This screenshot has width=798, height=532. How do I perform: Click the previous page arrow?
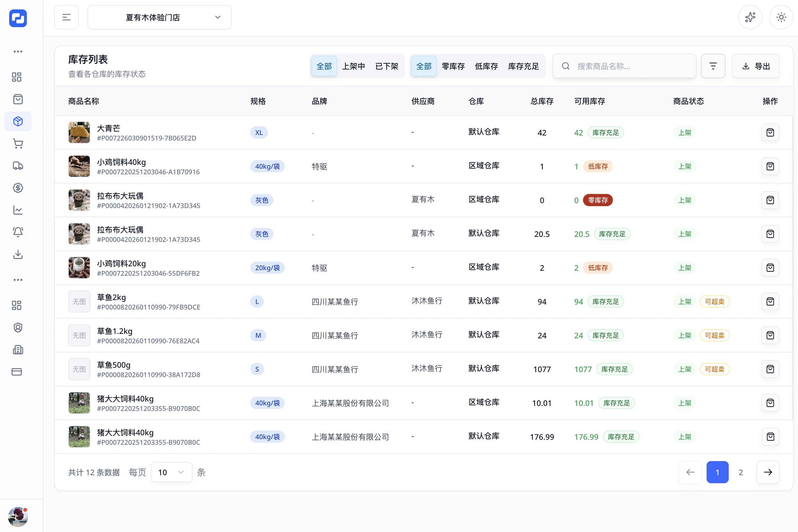pyautogui.click(x=690, y=472)
